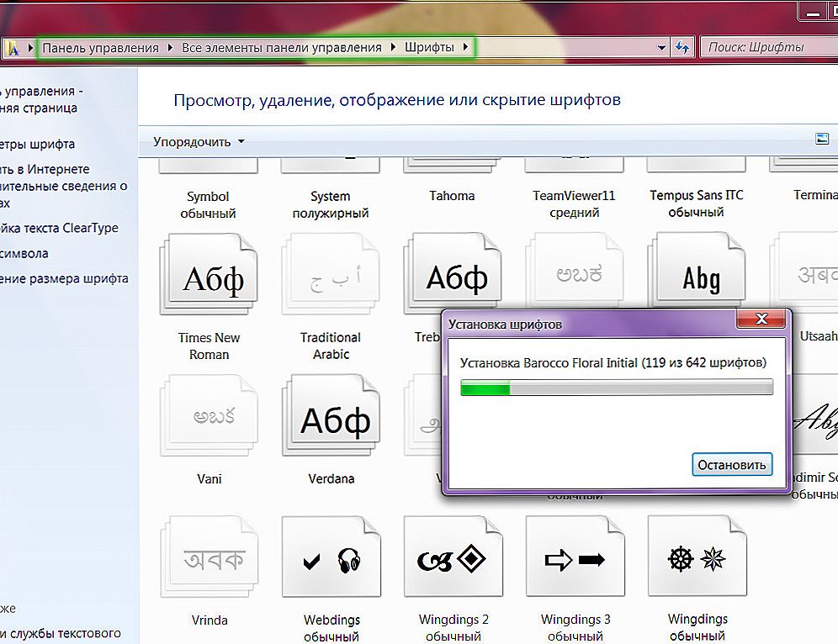Click the font installation progress bar
Viewport: 838px width, 644px height.
[617, 387]
